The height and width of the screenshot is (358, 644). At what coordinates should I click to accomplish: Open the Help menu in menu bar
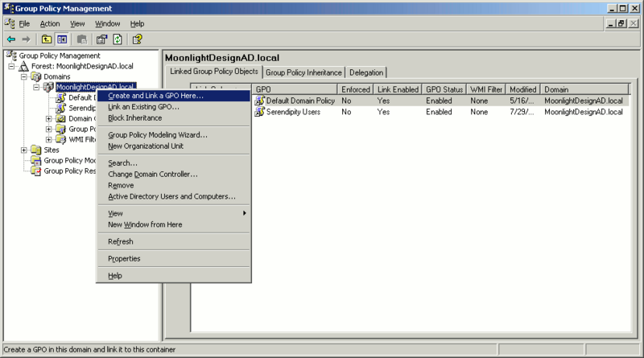click(137, 24)
